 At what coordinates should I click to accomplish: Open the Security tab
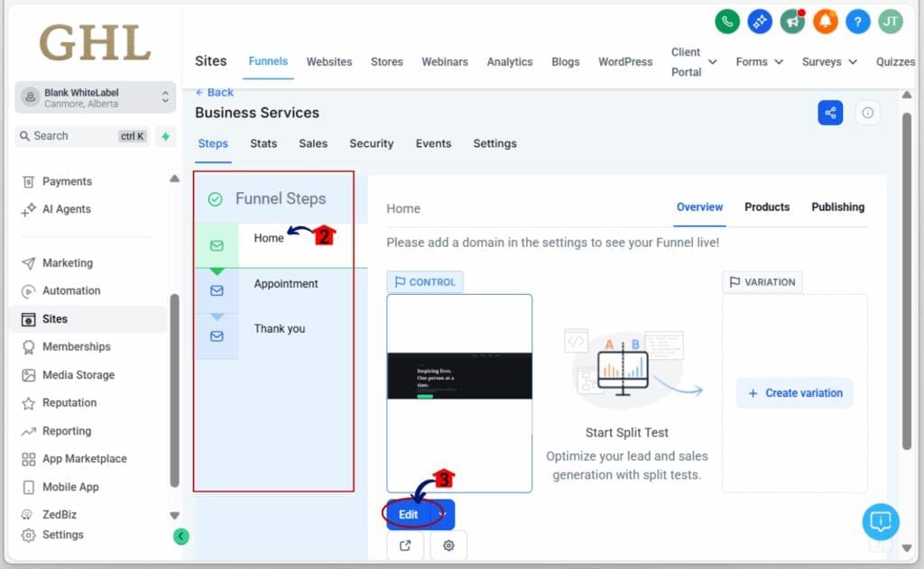click(x=371, y=143)
